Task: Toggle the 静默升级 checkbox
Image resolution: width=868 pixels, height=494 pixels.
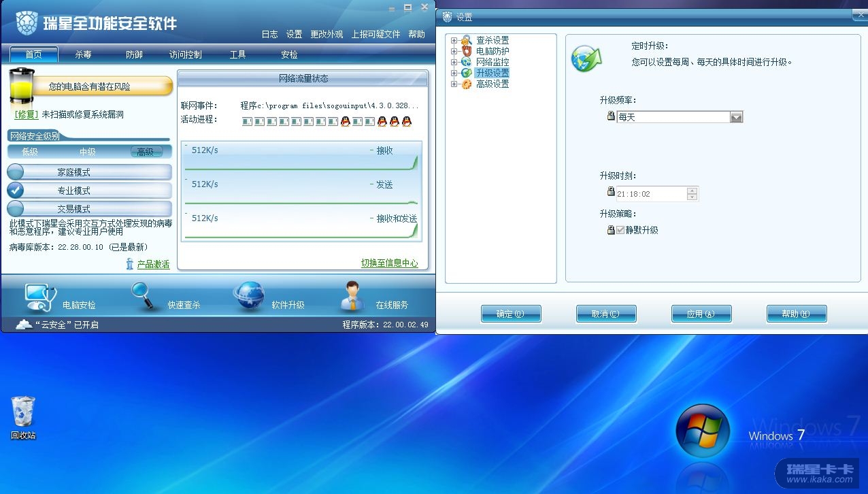Action: (x=620, y=230)
